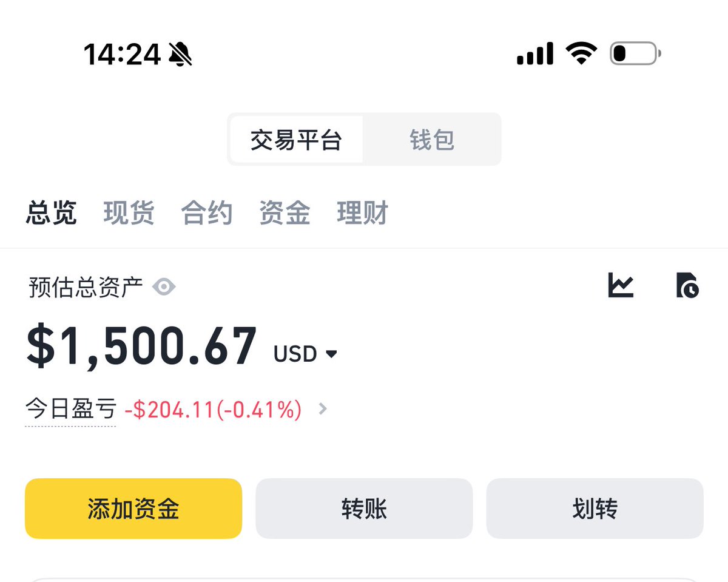Viewport: 728px width, 582px height.
Task: Tap the 转账 button
Action: click(364, 509)
